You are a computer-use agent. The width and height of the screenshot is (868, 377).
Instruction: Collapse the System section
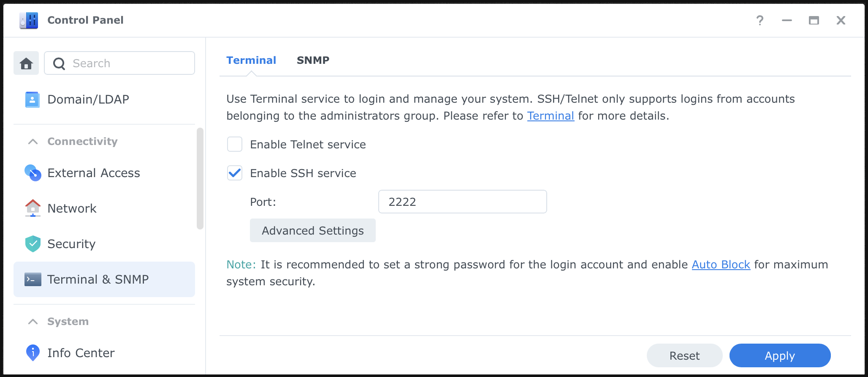pos(33,322)
